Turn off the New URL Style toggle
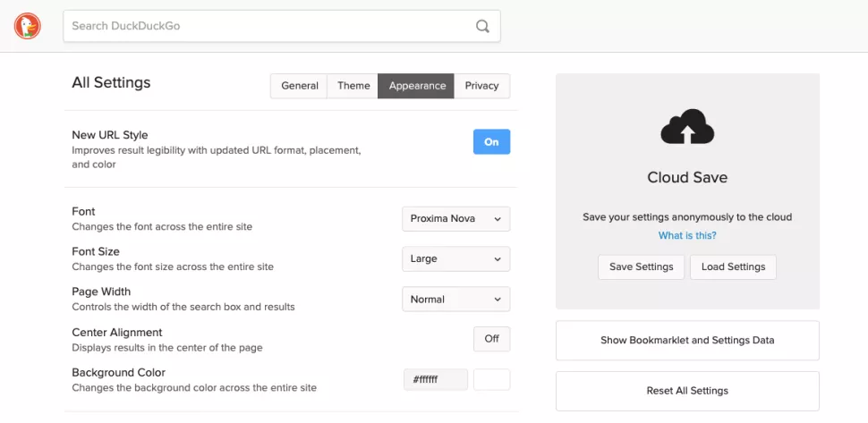 click(491, 142)
